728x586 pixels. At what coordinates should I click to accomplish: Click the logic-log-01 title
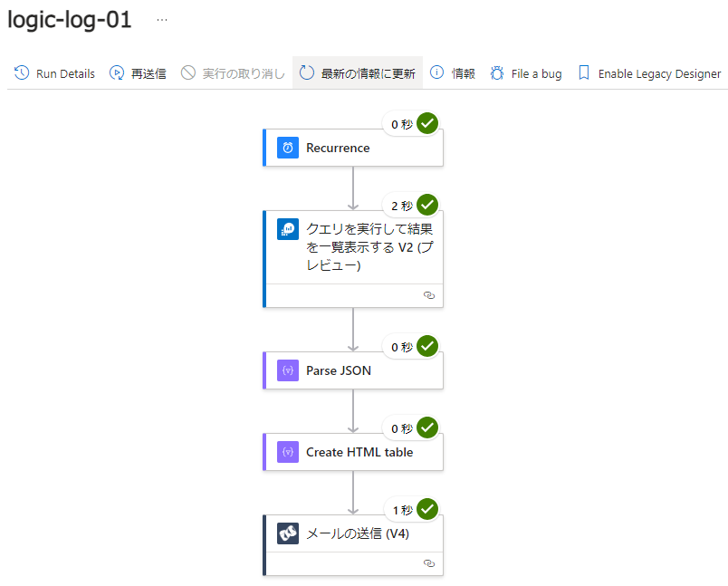coord(70,20)
